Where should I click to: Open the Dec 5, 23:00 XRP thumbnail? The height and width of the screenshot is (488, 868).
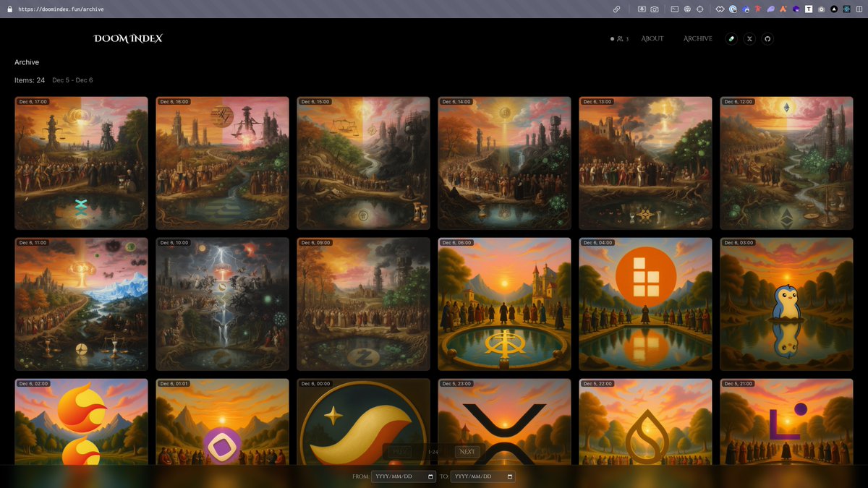pos(504,421)
